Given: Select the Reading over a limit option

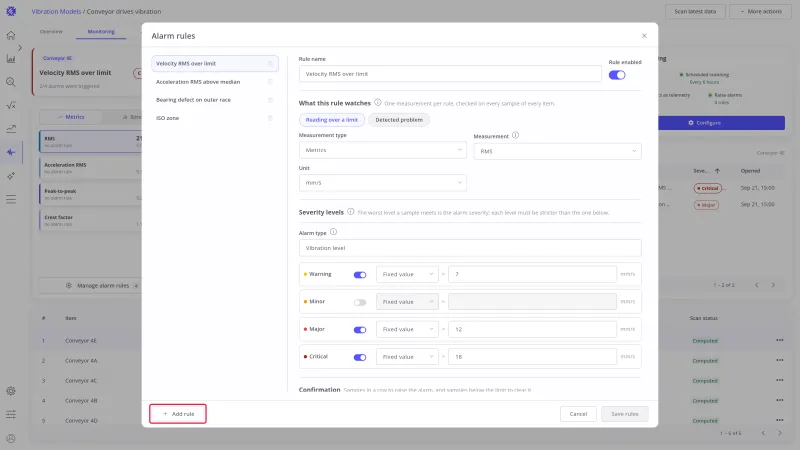Looking at the screenshot, I should pos(332,120).
